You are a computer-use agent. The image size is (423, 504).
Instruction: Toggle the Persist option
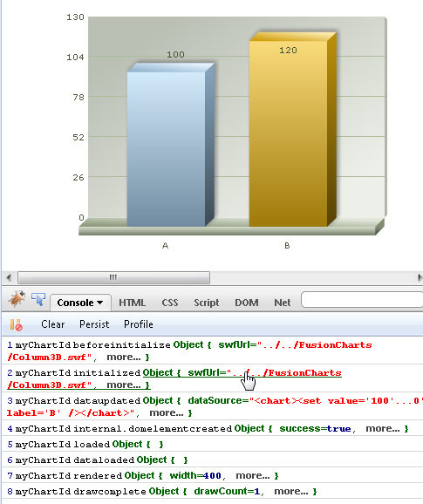tap(94, 324)
